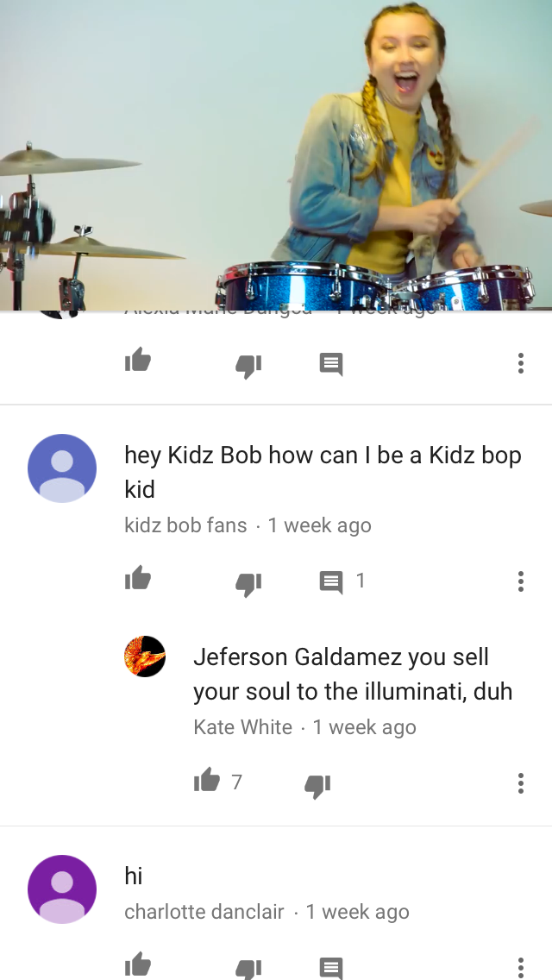Like the kidz bob fans comment
This screenshot has width=552, height=980.
coord(137,579)
